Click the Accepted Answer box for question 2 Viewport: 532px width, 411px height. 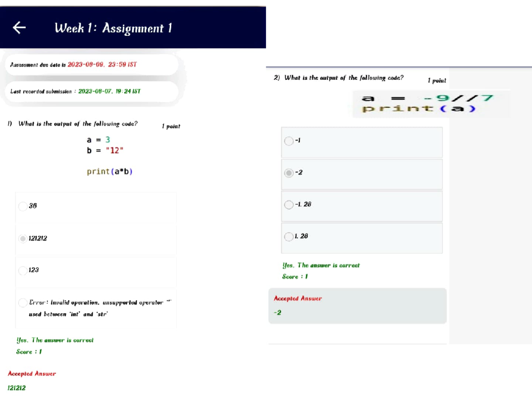[x=357, y=306]
